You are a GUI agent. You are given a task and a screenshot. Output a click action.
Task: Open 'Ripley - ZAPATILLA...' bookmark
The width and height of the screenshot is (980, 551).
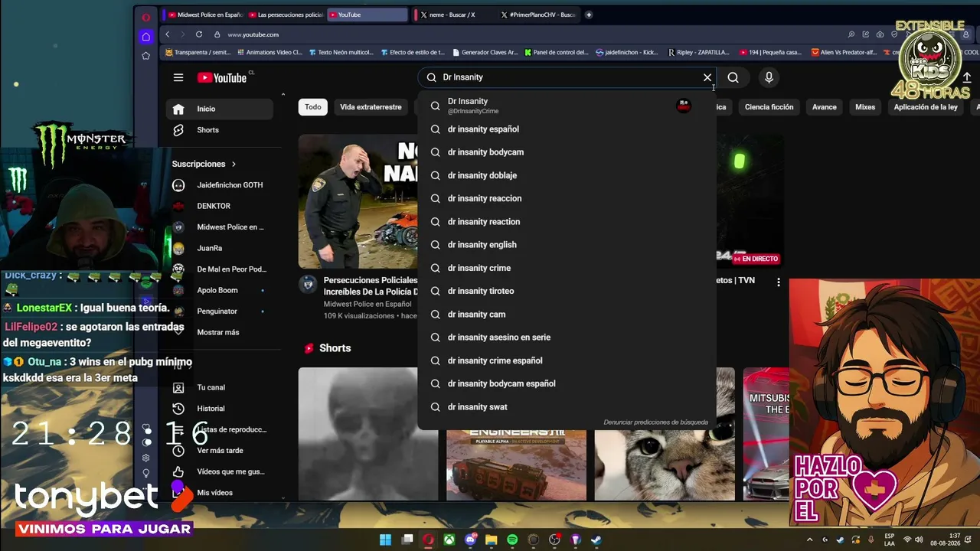pos(698,53)
